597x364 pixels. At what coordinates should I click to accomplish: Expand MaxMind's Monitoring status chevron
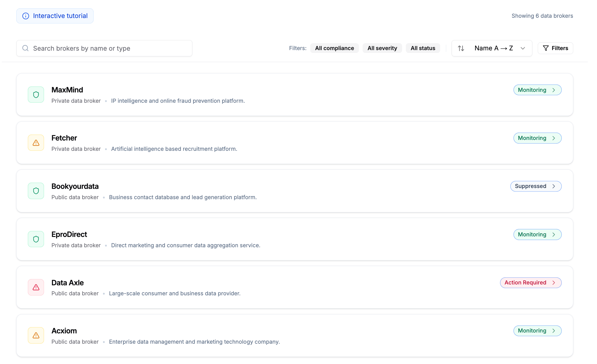click(554, 90)
